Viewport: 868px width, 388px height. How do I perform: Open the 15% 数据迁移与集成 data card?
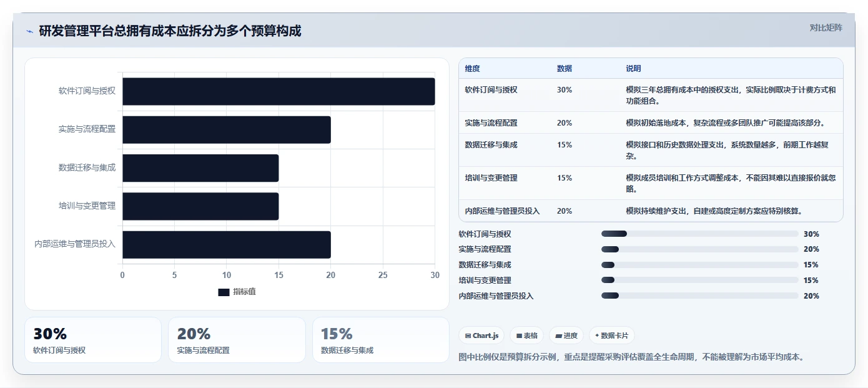381,340
